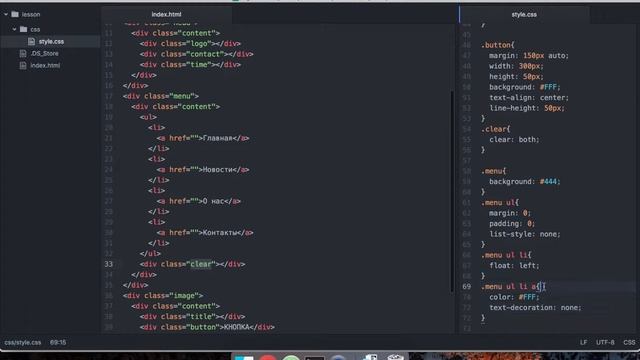Click the div class="logo" line

(190, 43)
